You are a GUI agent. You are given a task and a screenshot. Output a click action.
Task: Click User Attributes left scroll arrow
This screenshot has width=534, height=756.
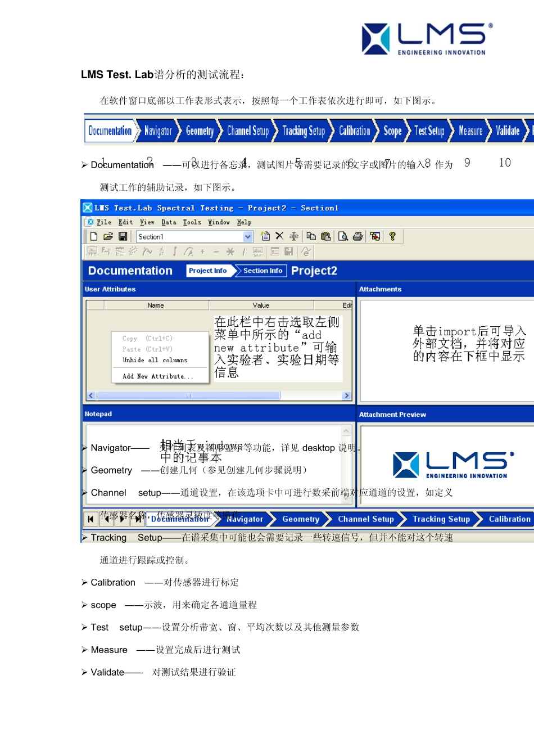pyautogui.click(x=91, y=396)
